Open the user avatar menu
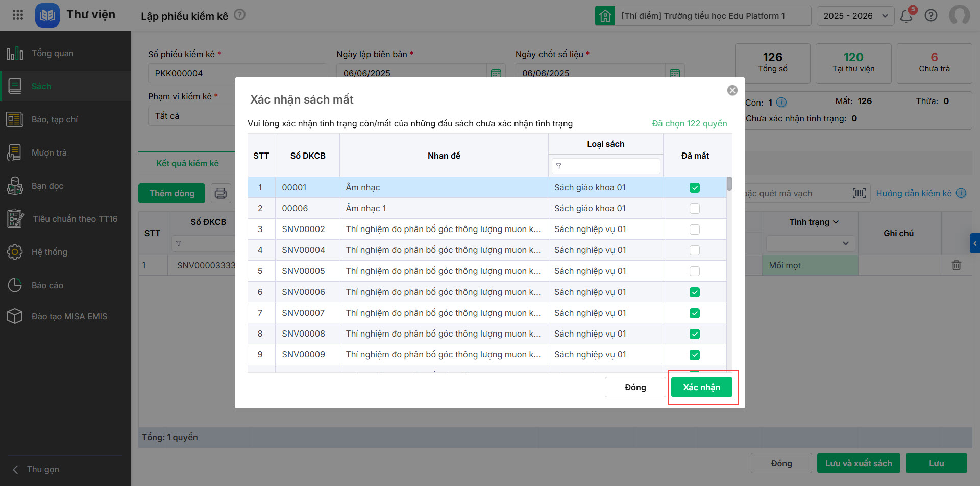 960,15
